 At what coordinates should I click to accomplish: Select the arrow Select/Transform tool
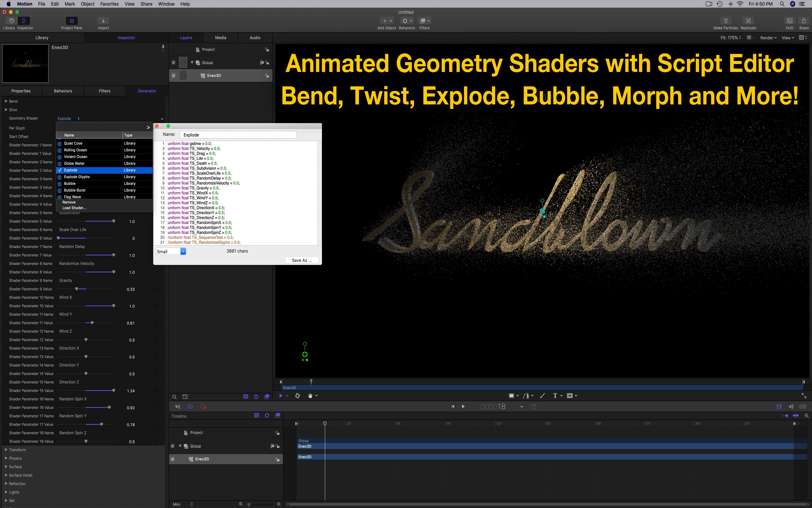click(281, 396)
